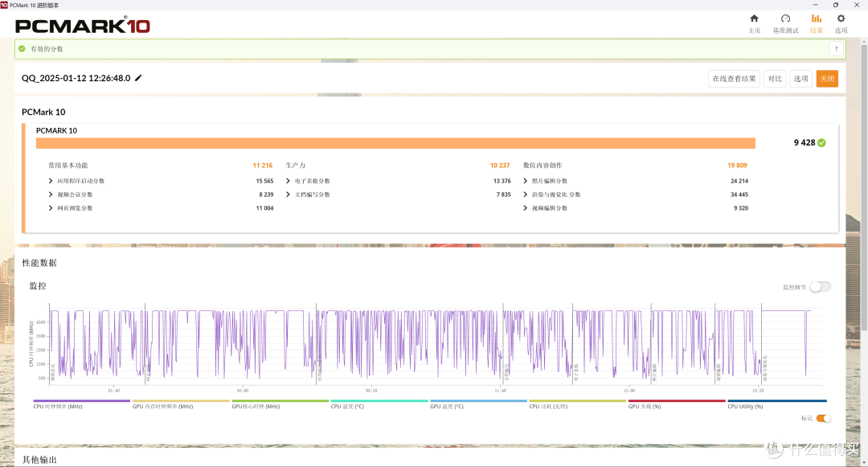Select the CPU 温度 (°C) legend item

point(379,404)
